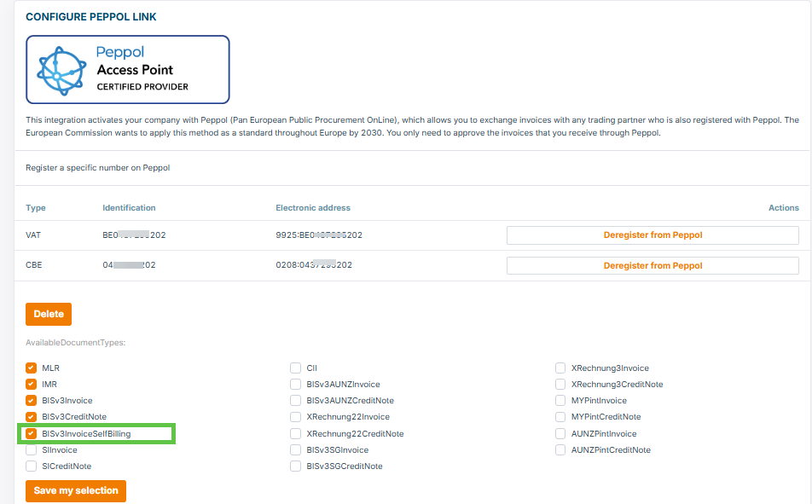Click the Electronic address column header
Screen dimensions: 812x504
tap(313, 208)
